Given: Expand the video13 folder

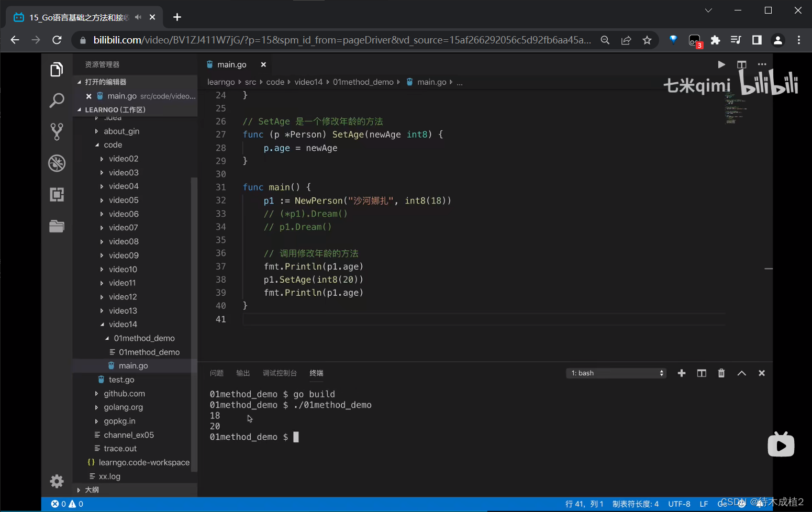Looking at the screenshot, I should coord(123,310).
